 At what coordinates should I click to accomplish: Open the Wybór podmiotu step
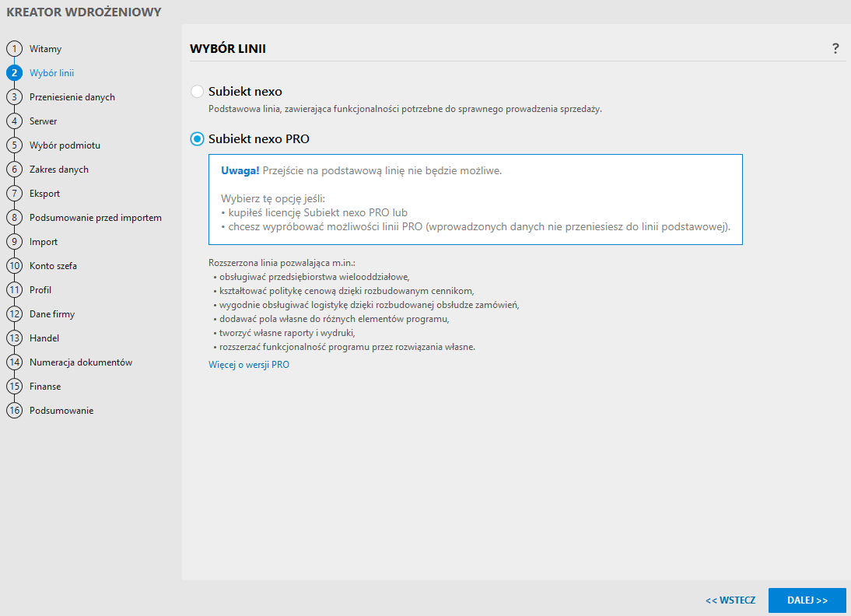(65, 145)
